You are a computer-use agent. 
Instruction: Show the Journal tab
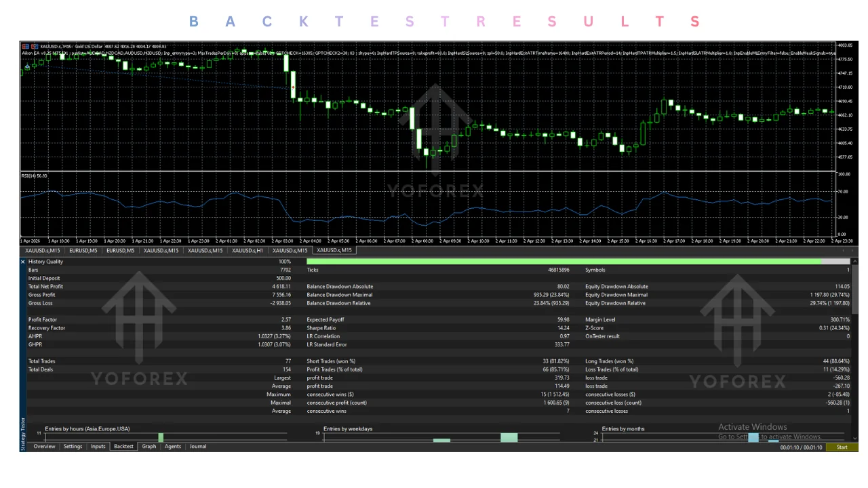[198, 447]
